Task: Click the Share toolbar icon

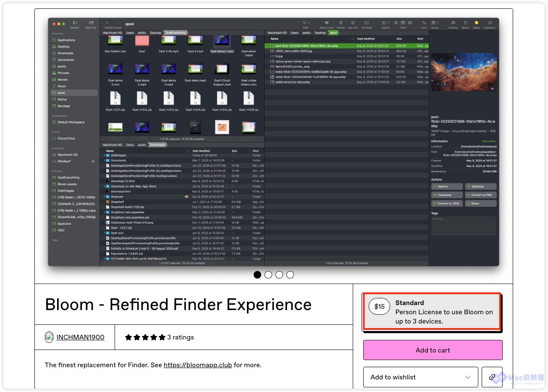Action: (x=465, y=23)
